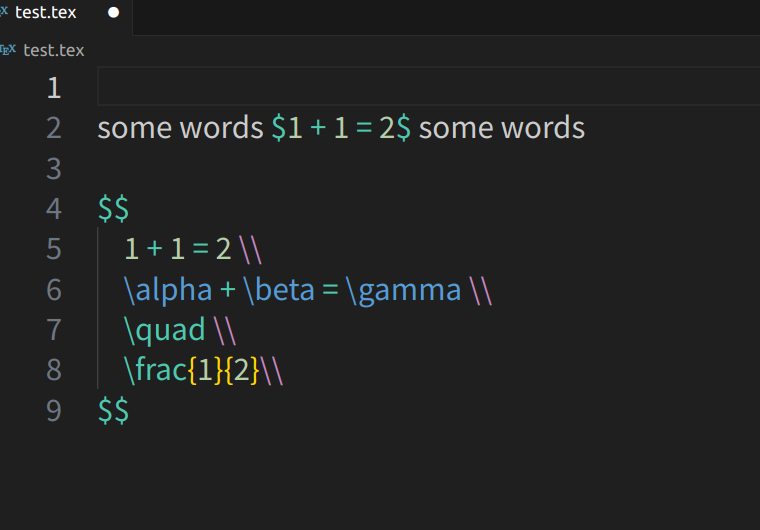Click the inline math $1 + 1 = 2$
Viewport: 760px width, 530px height.
[341, 128]
